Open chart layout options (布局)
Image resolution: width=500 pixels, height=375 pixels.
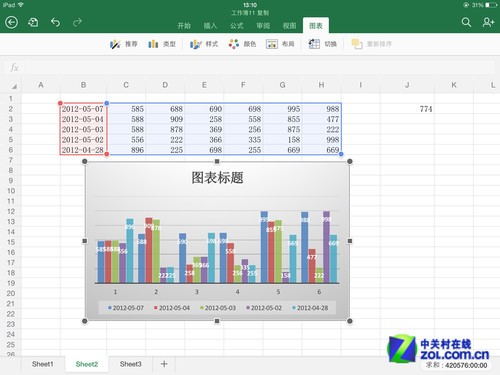[x=280, y=44]
